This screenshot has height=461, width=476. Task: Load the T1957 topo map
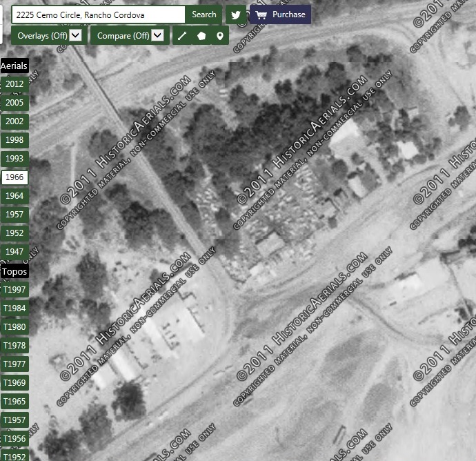click(x=14, y=420)
